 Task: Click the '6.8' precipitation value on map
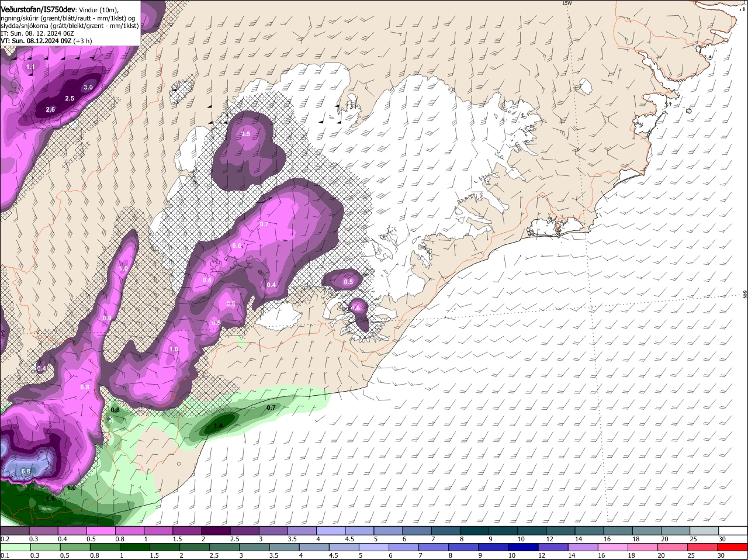(x=26, y=471)
